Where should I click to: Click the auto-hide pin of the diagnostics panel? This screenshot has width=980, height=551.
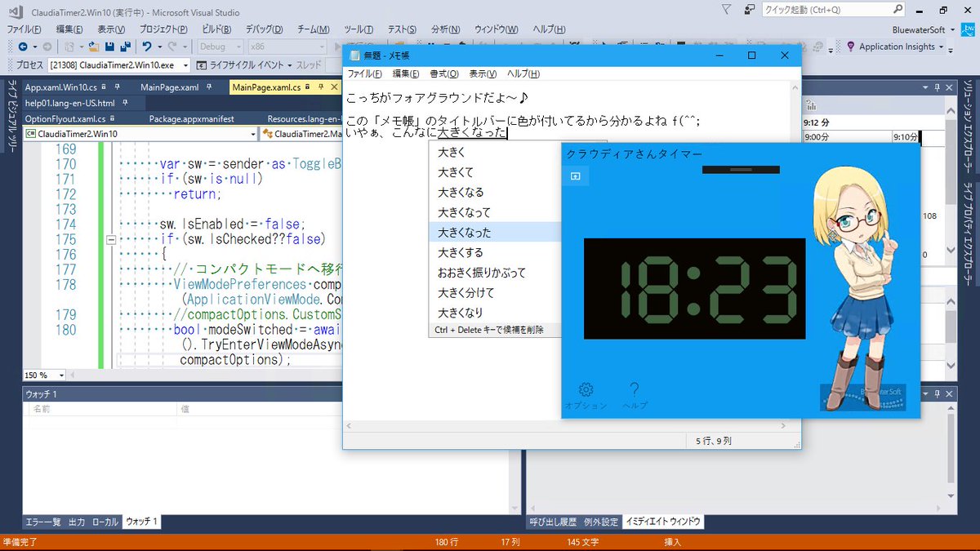[937, 87]
